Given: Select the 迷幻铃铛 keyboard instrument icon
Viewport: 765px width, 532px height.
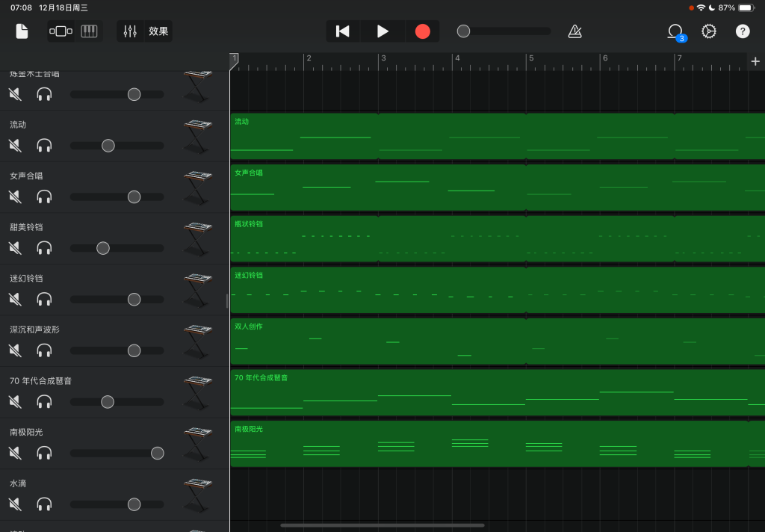Looking at the screenshot, I should click(x=198, y=290).
